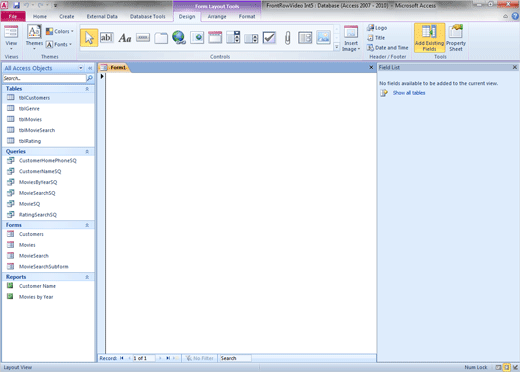The height and width of the screenshot is (372, 520).
Task: Expand the Controls gallery more arrow
Action: (x=337, y=48)
